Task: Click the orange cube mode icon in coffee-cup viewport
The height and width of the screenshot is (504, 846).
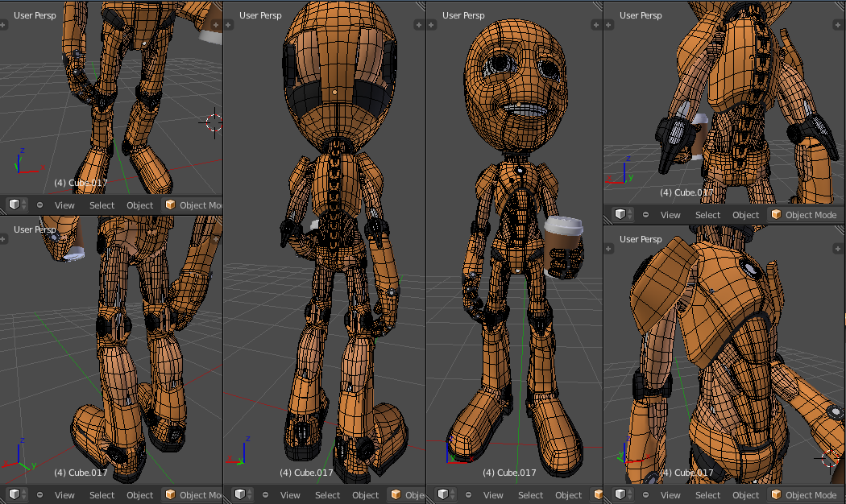Action: (x=598, y=495)
